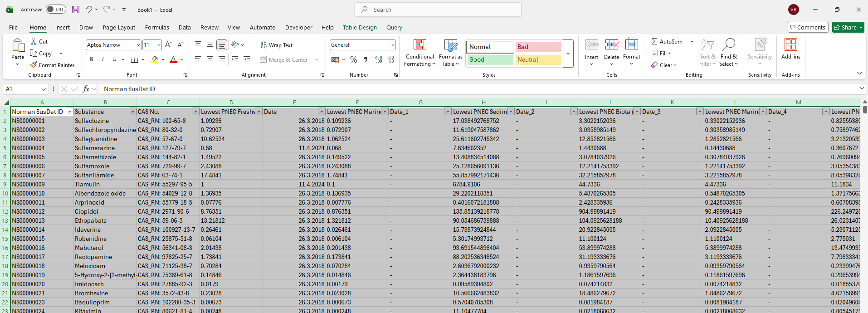Apply bold formatting
The height and width of the screenshot is (313, 868).
[91, 59]
